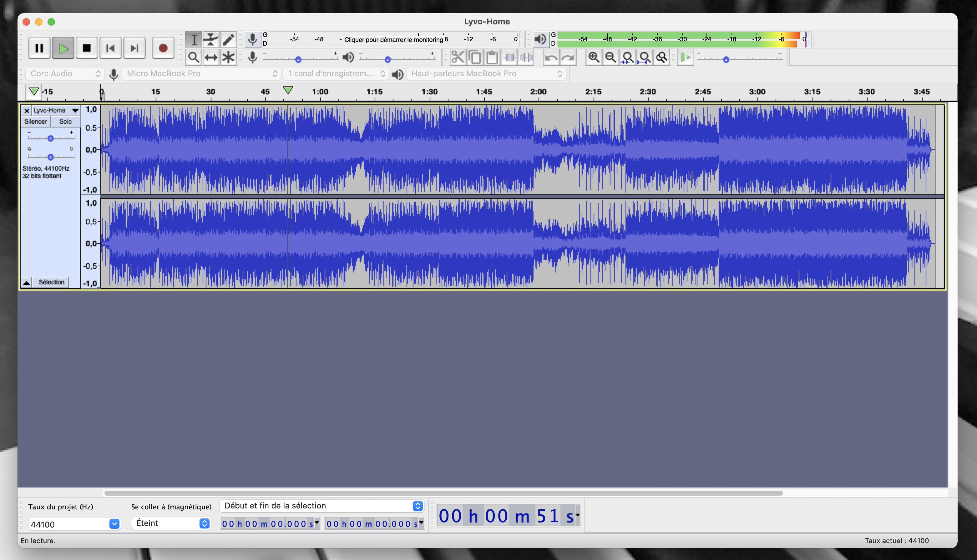
Task: Click the Paste clipboard icon
Action: coord(492,57)
